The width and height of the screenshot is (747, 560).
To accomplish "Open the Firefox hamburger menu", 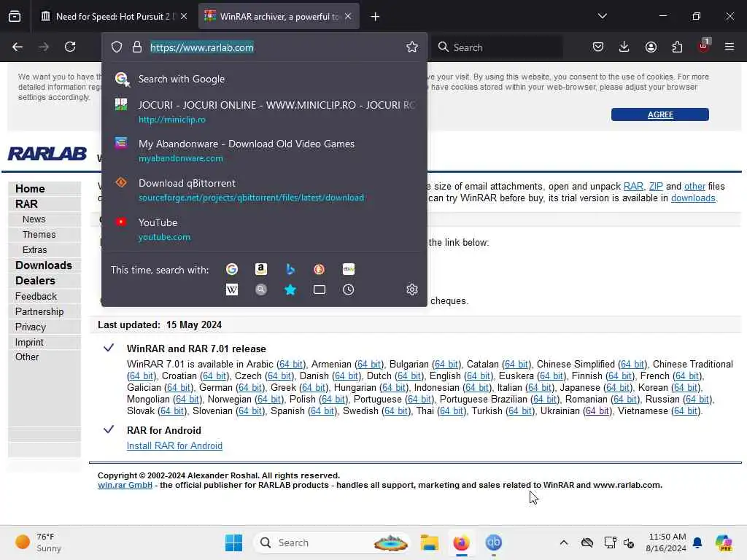I will 729,47.
